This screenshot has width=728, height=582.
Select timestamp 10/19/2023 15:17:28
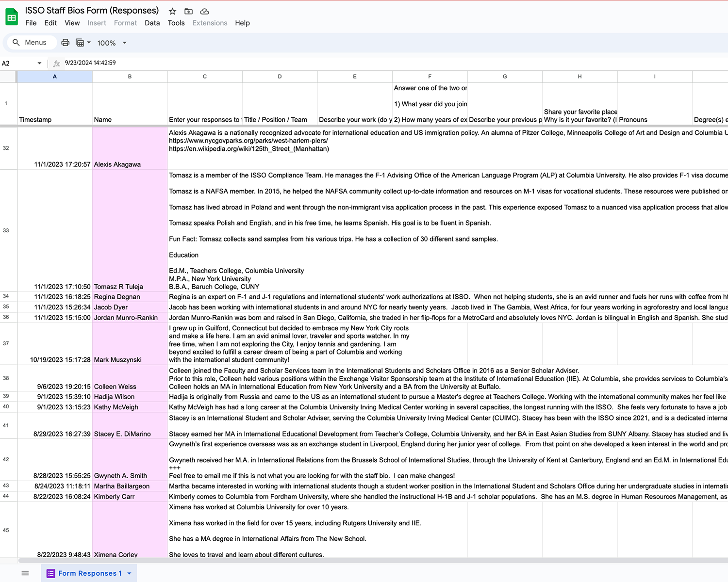click(x=55, y=343)
